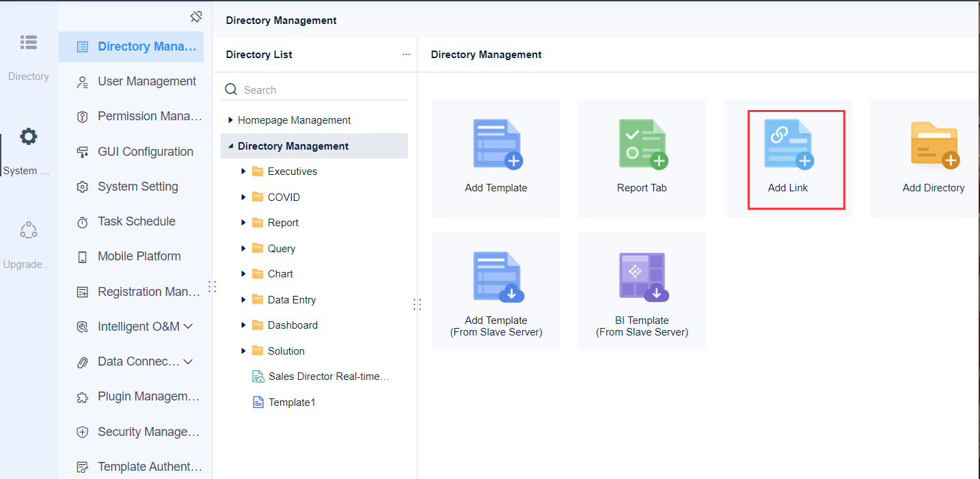The image size is (980, 479).
Task: Select the Directory icon in the left rail
Action: coord(28,42)
